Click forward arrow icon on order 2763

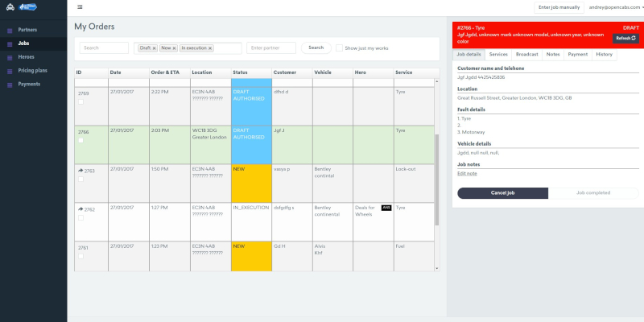point(80,171)
